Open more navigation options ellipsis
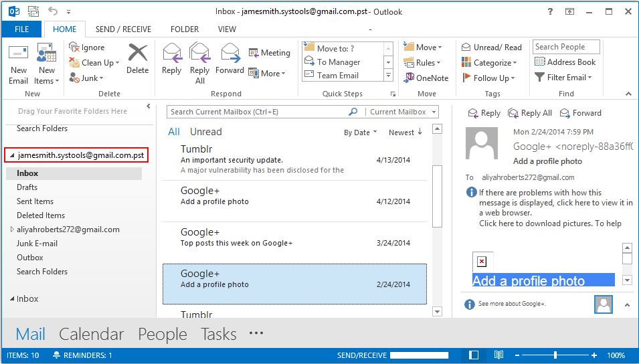 (x=256, y=333)
